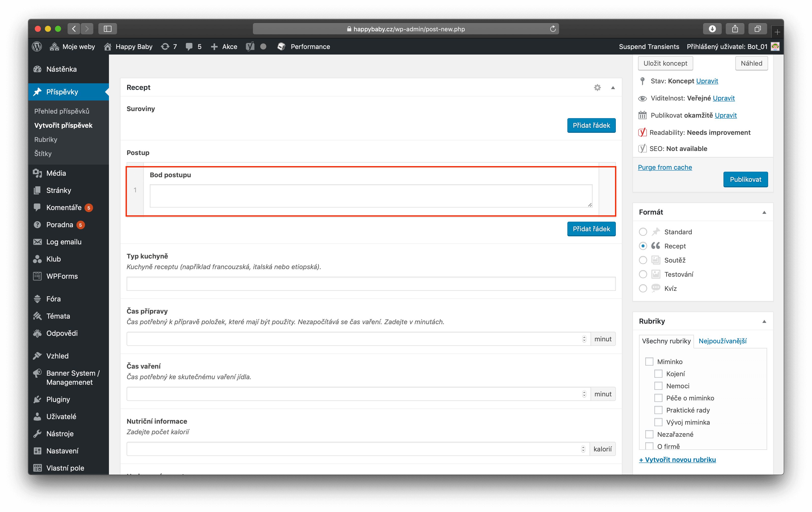
Task: Open Pluginy in the admin menu
Action: point(58,399)
